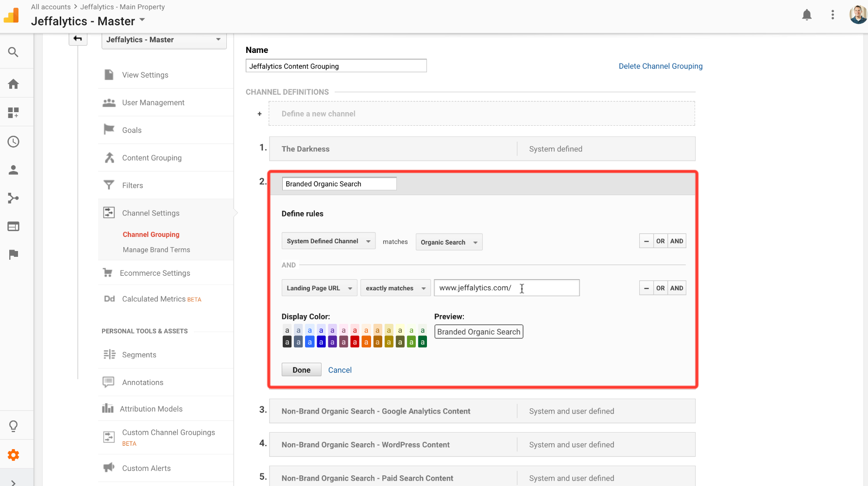Screen dimensions: 868x486
Task: Choose the solid bright blue display color swatch
Action: (309, 342)
